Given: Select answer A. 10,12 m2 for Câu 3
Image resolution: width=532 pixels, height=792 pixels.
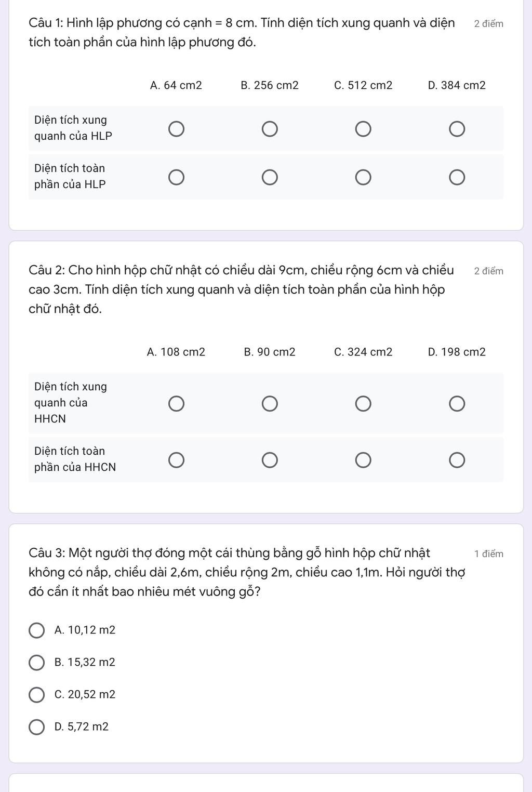Looking at the screenshot, I should (x=36, y=630).
